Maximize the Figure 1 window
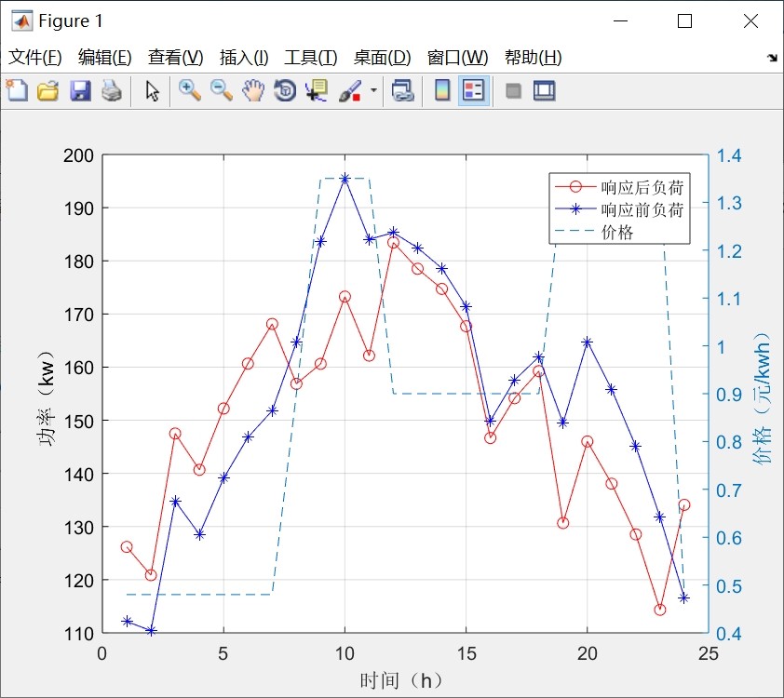 (684, 21)
